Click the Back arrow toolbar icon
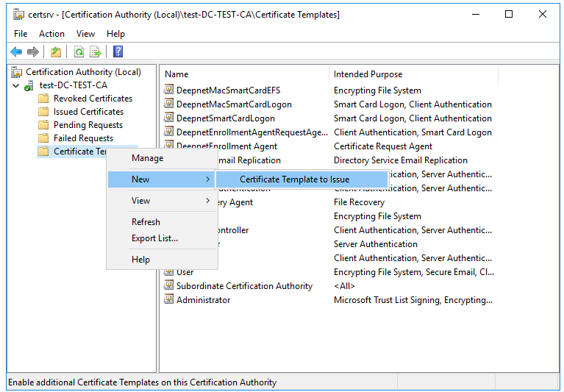Image resolution: width=564 pixels, height=392 pixels. click(x=15, y=51)
